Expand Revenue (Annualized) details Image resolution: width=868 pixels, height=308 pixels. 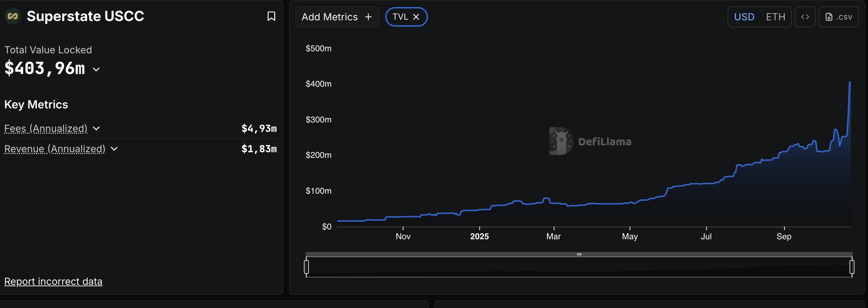[114, 149]
